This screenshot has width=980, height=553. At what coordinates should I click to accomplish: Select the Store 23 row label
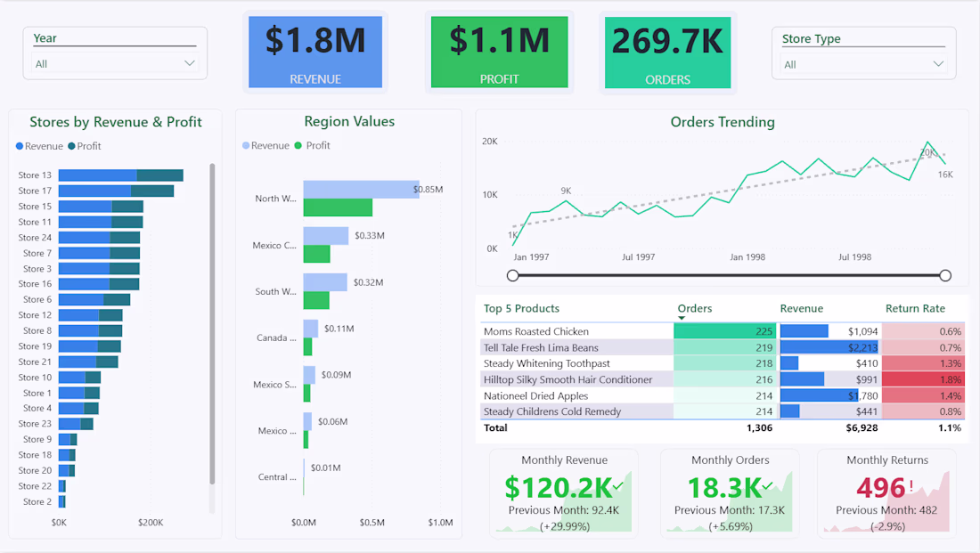(x=35, y=424)
